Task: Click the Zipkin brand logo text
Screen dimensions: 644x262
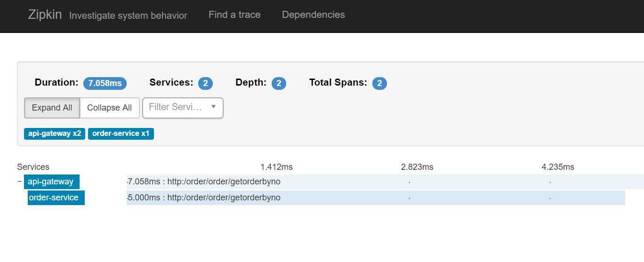Action: [45, 15]
